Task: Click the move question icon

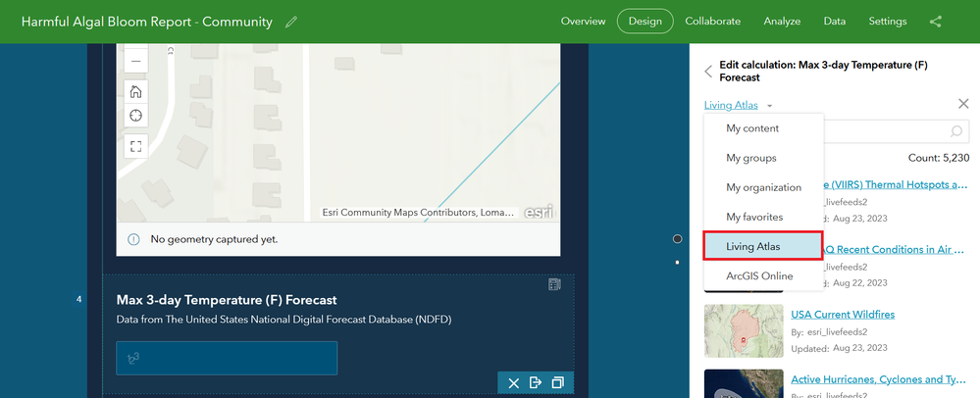Action: (536, 382)
